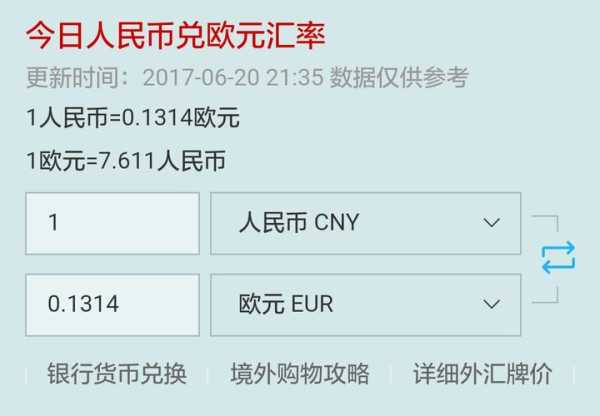Screen dimensions: 600x416
Task: Click the 1欧元=7.611人民币 rate line
Action: pyautogui.click(x=126, y=160)
